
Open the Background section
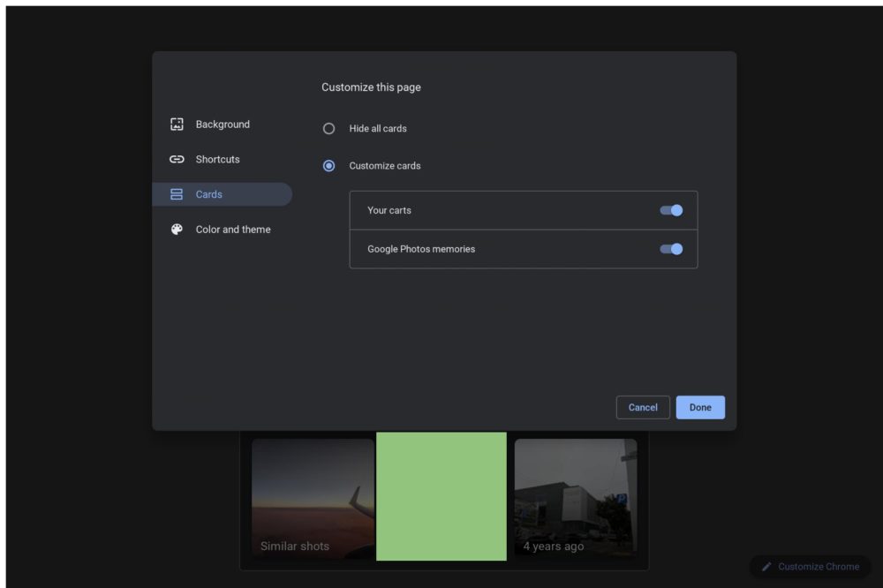223,124
